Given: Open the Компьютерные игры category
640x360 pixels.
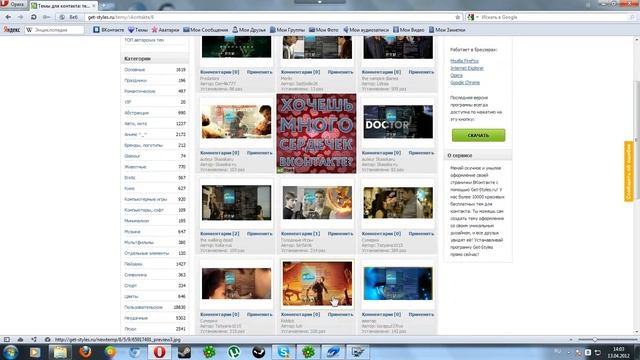Looking at the screenshot, I should (145, 199).
